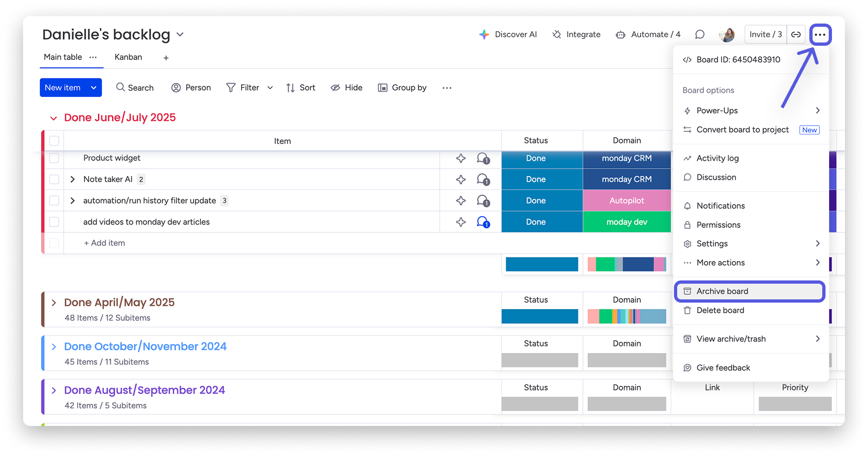The image size is (868, 456).
Task: Expand subitems of automation/run history filter update
Action: (x=73, y=201)
